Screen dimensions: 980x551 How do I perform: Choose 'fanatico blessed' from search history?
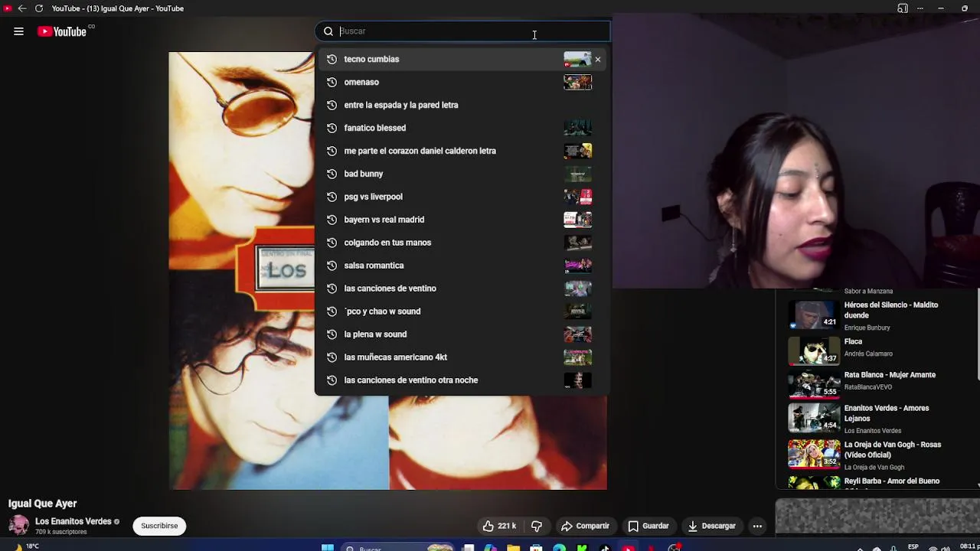pyautogui.click(x=375, y=128)
